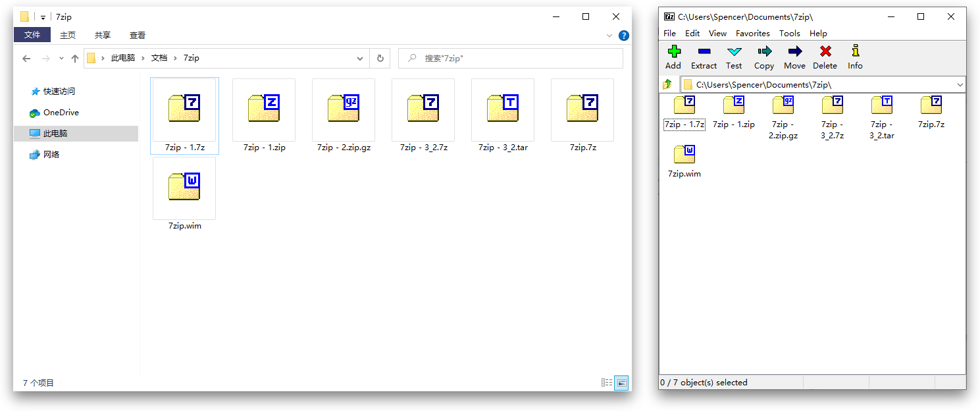Switch Explorer to large icons view
This screenshot has height=411, width=980.
[x=621, y=383]
